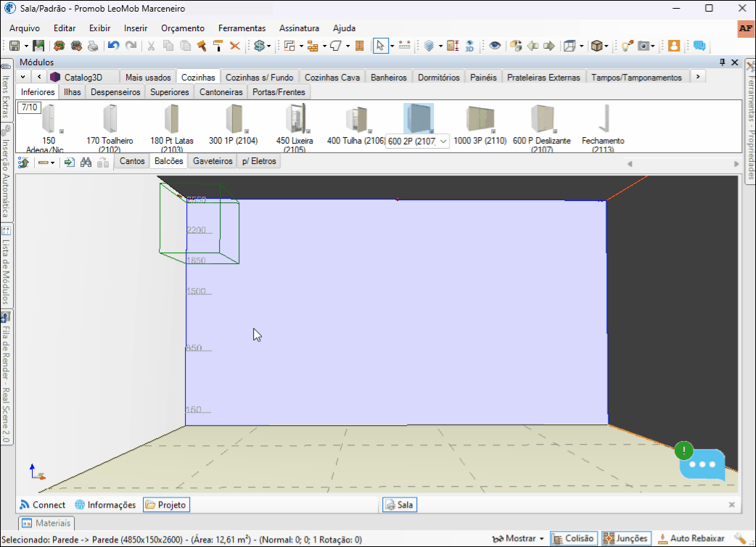756x547 pixels.
Task: Click the Cut scissors icon
Action: coord(151,46)
